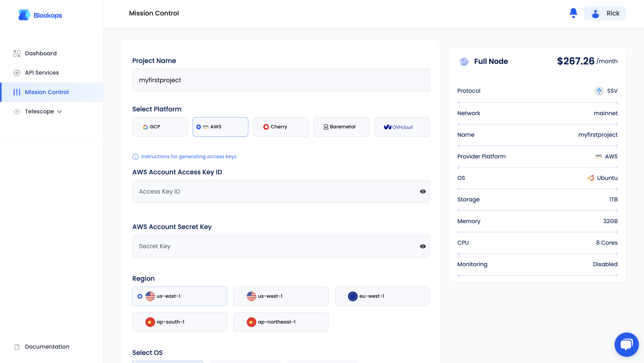Viewport: 644px width, 363px height.
Task: Click the Documentation file icon
Action: tap(17, 347)
